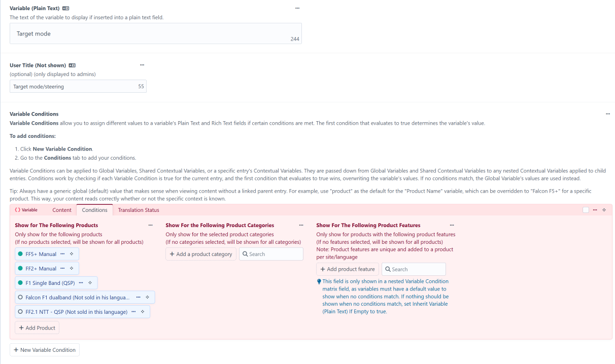Image resolution: width=615 pixels, height=364 pixels.
Task: Focus the product category Search box
Action: [x=271, y=254]
